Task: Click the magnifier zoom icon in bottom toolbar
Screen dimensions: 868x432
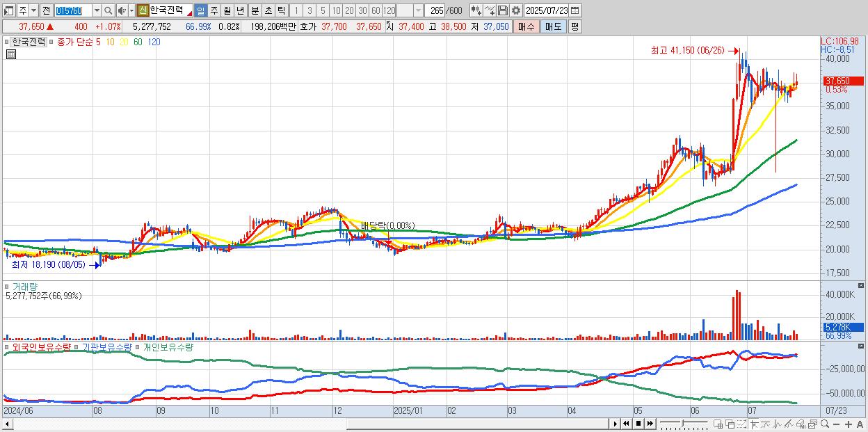Action: [825, 424]
